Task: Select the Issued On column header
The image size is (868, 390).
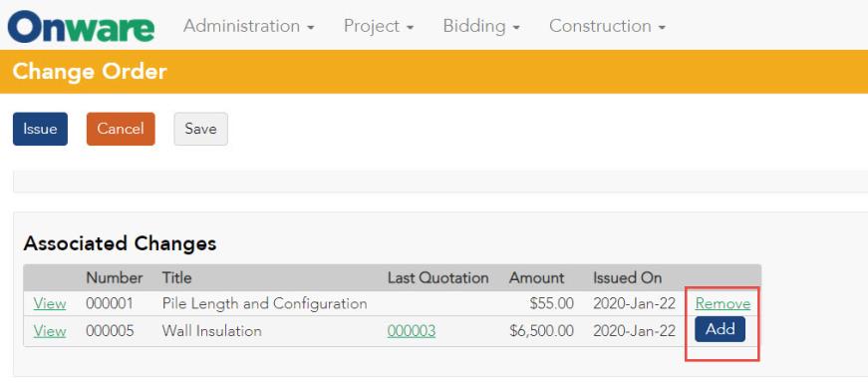Action: coord(627,277)
